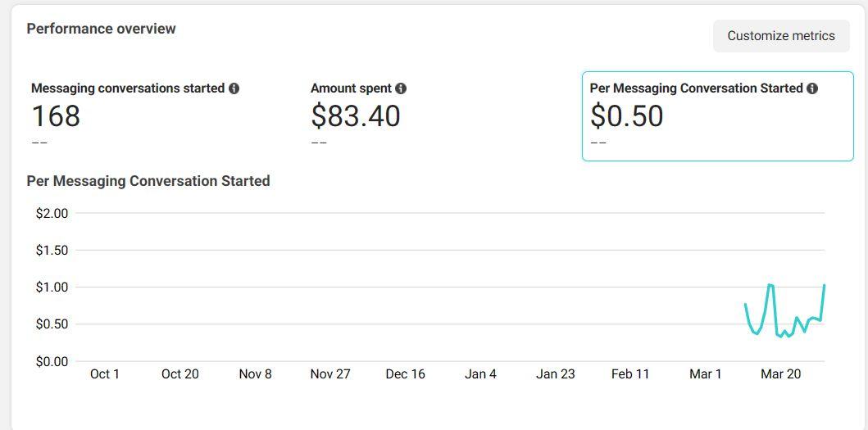The width and height of the screenshot is (868, 430).
Task: Click the chart title Per Messaging Conversation Started
Action: point(148,181)
